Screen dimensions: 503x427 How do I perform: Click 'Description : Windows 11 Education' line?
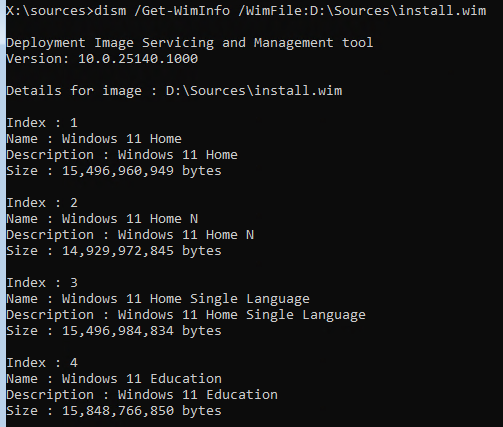[x=142, y=395]
